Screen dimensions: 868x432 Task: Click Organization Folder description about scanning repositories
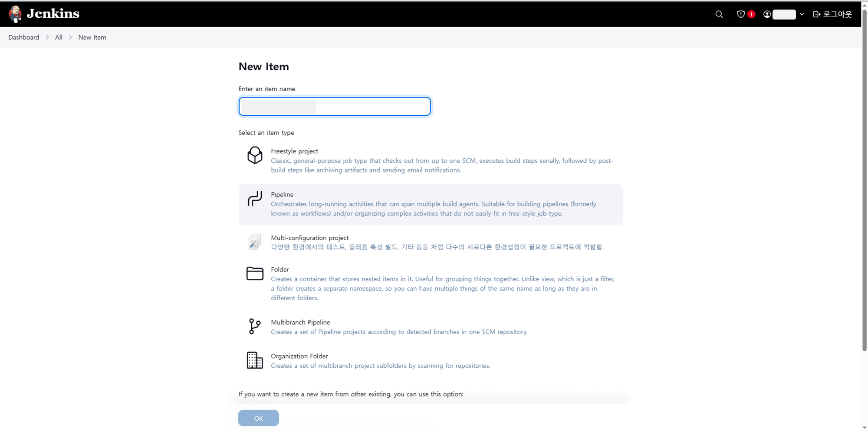(381, 366)
